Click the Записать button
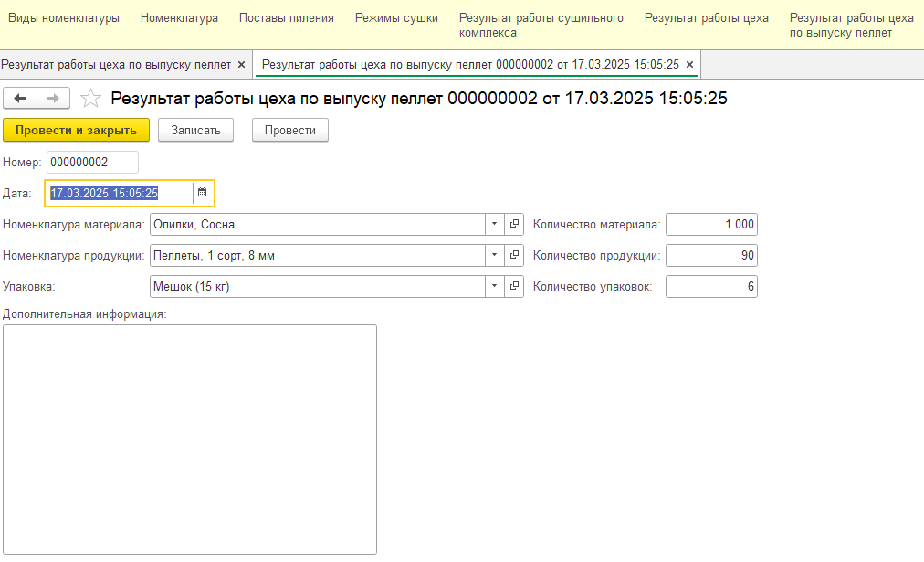 coord(195,131)
